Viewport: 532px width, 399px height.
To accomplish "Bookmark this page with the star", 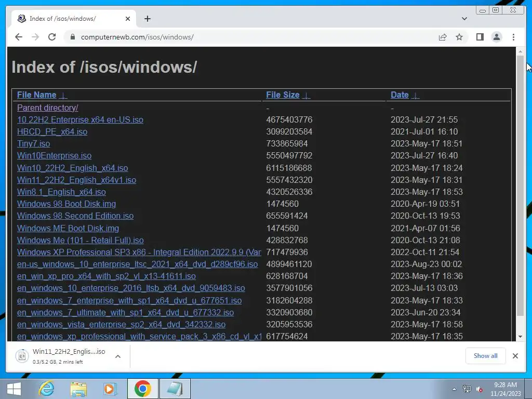I will click(459, 37).
